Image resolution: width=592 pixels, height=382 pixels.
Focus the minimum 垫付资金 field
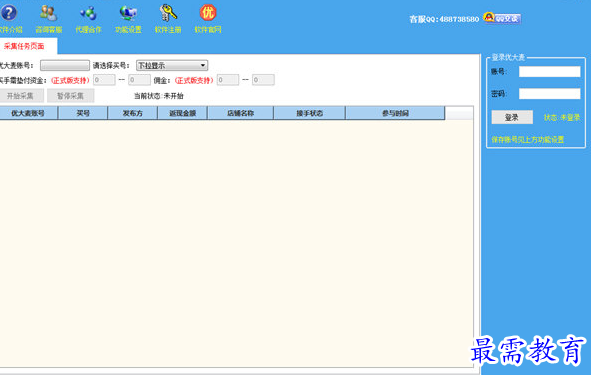tap(104, 80)
